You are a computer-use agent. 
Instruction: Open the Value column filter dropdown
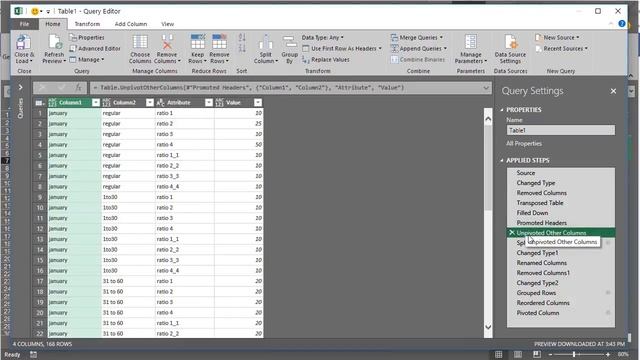(258, 102)
